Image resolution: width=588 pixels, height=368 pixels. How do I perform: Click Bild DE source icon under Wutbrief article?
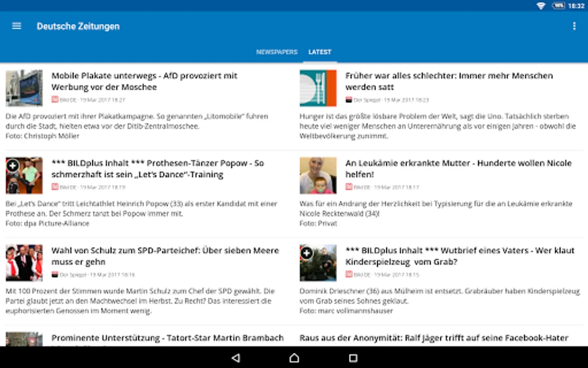tap(349, 274)
